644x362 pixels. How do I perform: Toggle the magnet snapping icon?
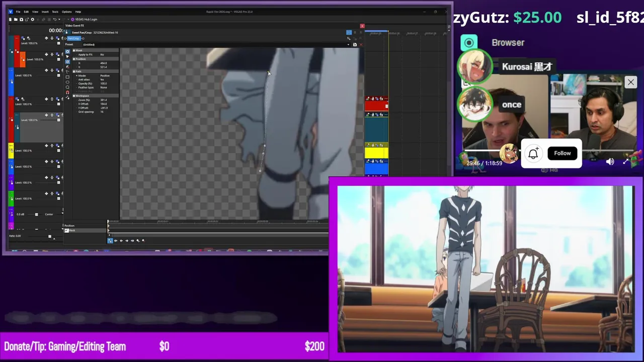click(67, 93)
